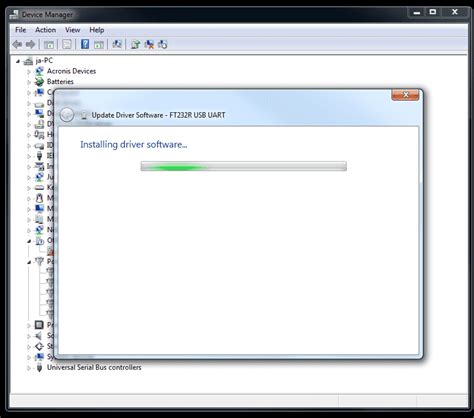Click the Uninstall device toolbar icon
Viewport: 474px width, 418px height.
point(149,44)
